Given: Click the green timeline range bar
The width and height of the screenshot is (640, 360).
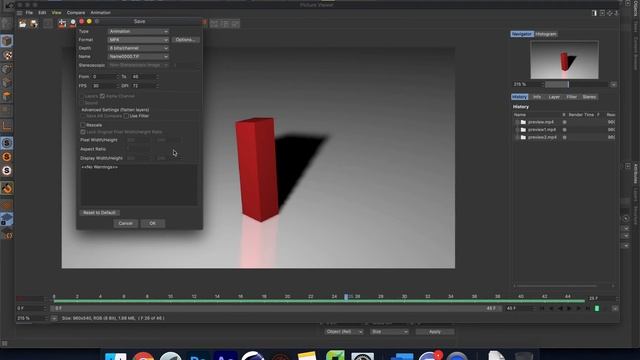Looking at the screenshot, I should (319, 301).
